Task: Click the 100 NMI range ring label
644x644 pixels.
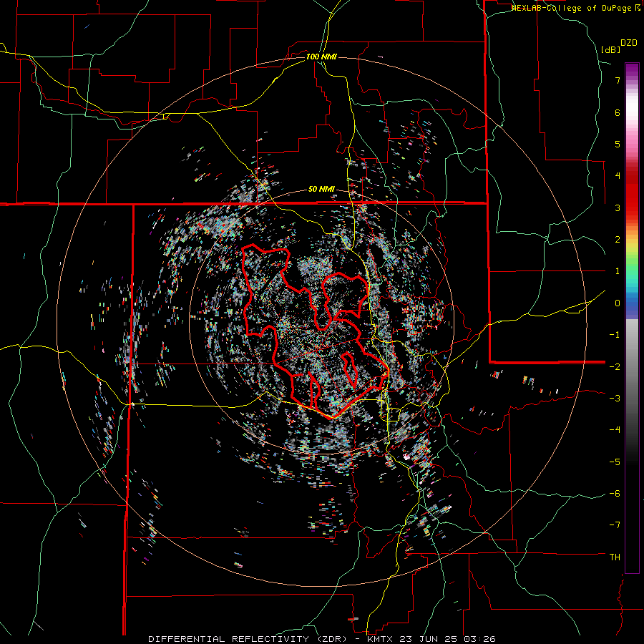Action: coord(321,57)
